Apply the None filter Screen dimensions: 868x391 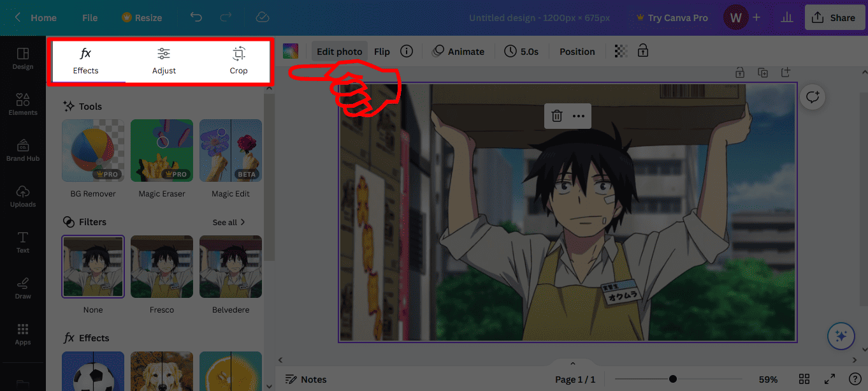pyautogui.click(x=93, y=267)
